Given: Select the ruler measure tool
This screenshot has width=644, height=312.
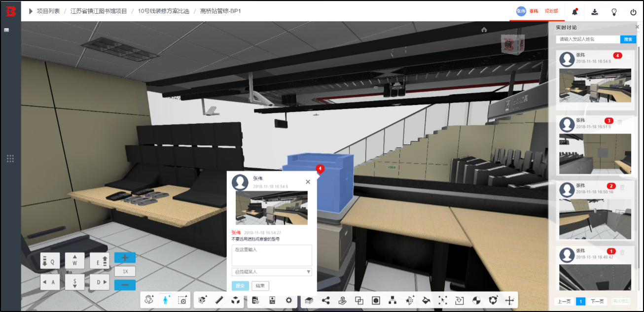Looking at the screenshot, I should (220, 300).
